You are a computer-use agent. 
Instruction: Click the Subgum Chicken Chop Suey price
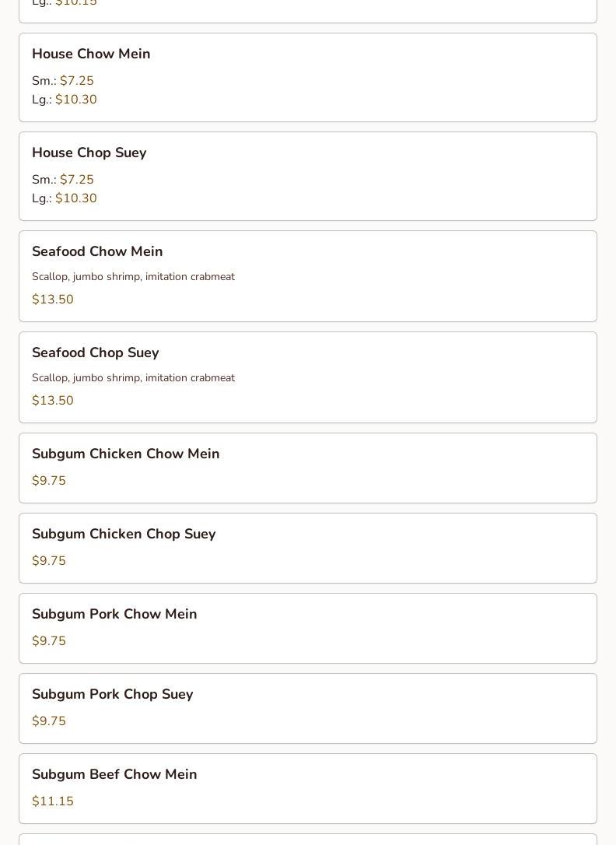[x=49, y=561]
